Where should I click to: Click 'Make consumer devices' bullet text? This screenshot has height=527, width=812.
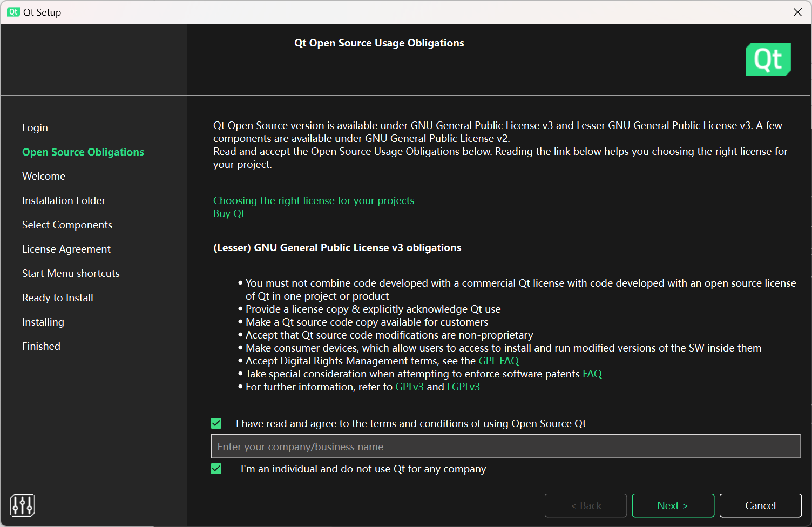coord(503,348)
